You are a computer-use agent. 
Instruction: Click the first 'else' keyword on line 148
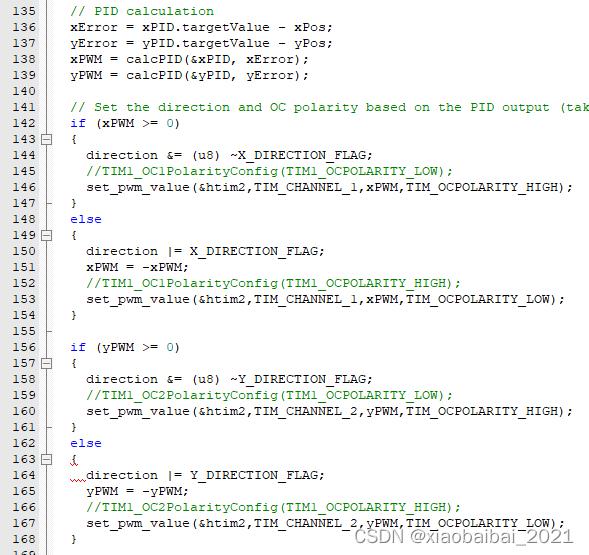pyautogui.click(x=86, y=219)
